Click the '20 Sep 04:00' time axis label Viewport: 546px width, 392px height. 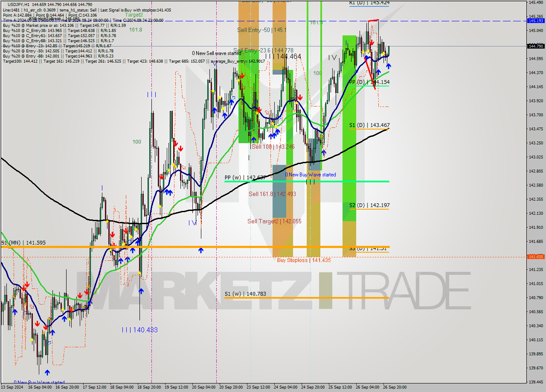pos(203,387)
